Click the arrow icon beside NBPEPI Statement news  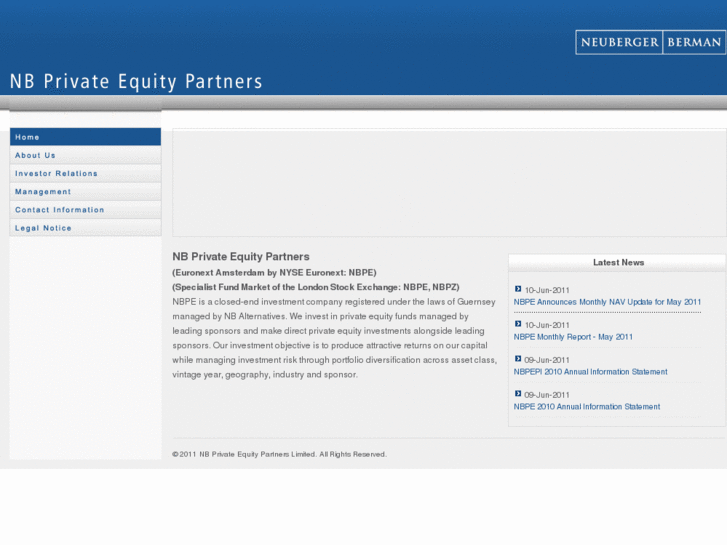(518, 359)
